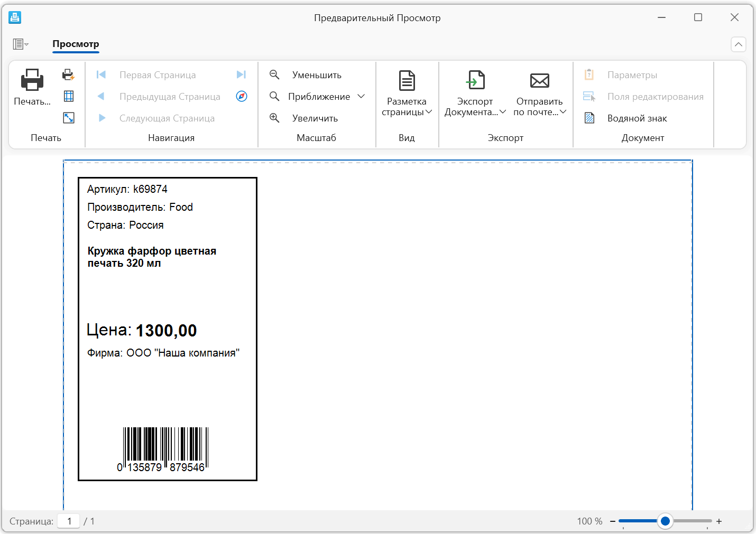Click the company line ООО "Наша компания"

click(183, 353)
